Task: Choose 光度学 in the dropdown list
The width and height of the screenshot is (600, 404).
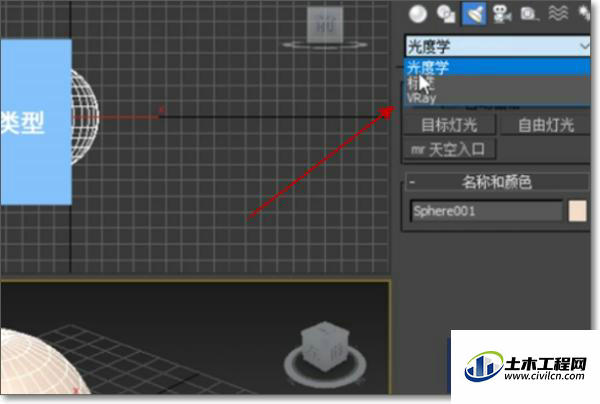Action: (497, 67)
